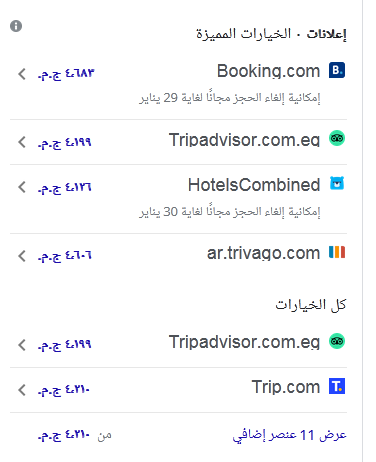Open the Trip.com offer link
The width and height of the screenshot is (376, 462).
[178, 388]
